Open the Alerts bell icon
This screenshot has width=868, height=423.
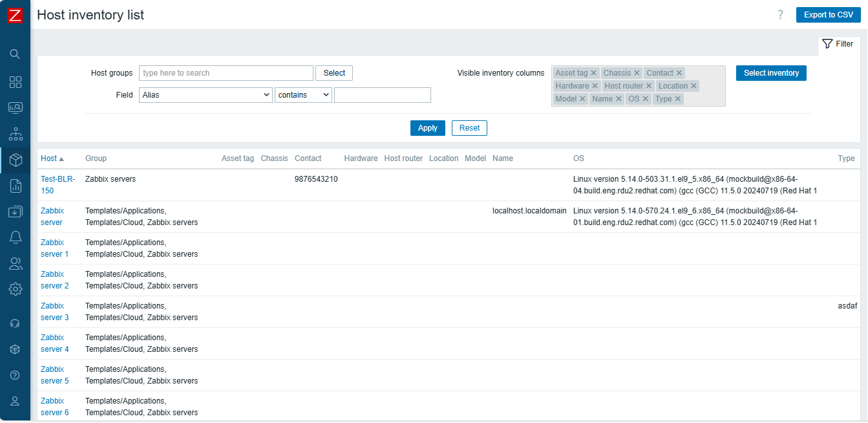tap(15, 237)
